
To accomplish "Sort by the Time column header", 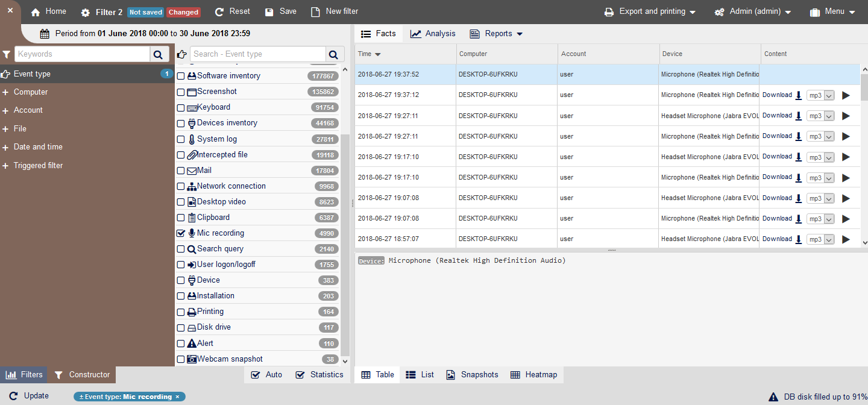I will pyautogui.click(x=406, y=54).
